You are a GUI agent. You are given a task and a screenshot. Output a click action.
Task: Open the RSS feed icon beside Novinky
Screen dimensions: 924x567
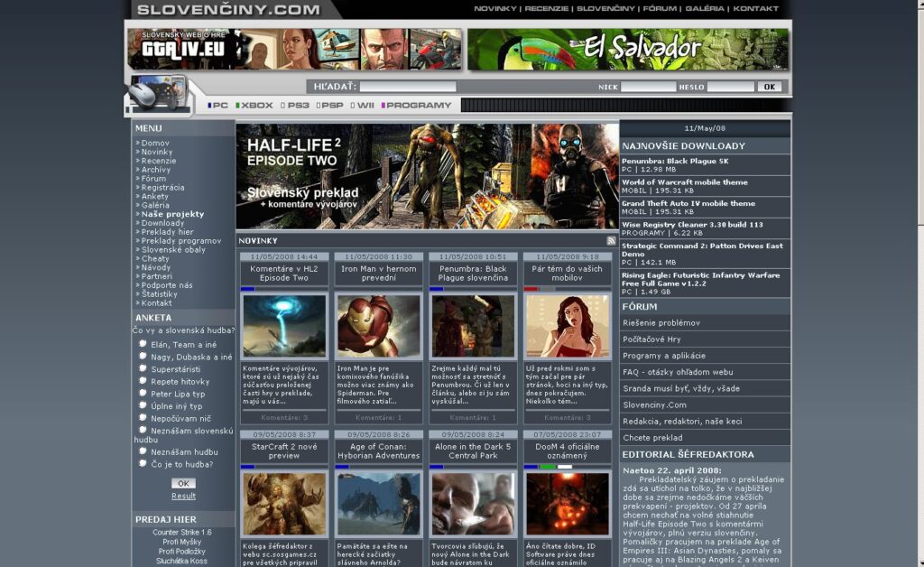[611, 240]
